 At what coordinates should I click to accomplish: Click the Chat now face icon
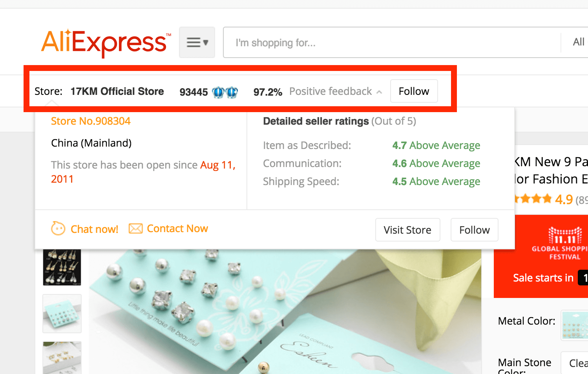(58, 228)
